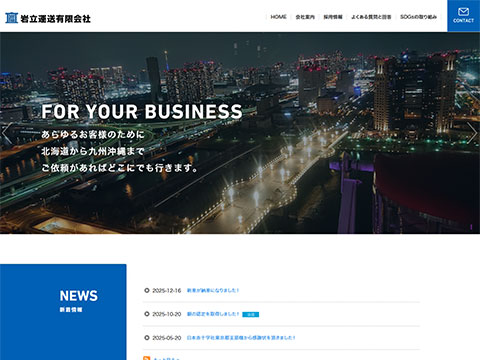Show the next hero slide
Image resolution: width=480 pixels, height=360 pixels.
tap(472, 133)
